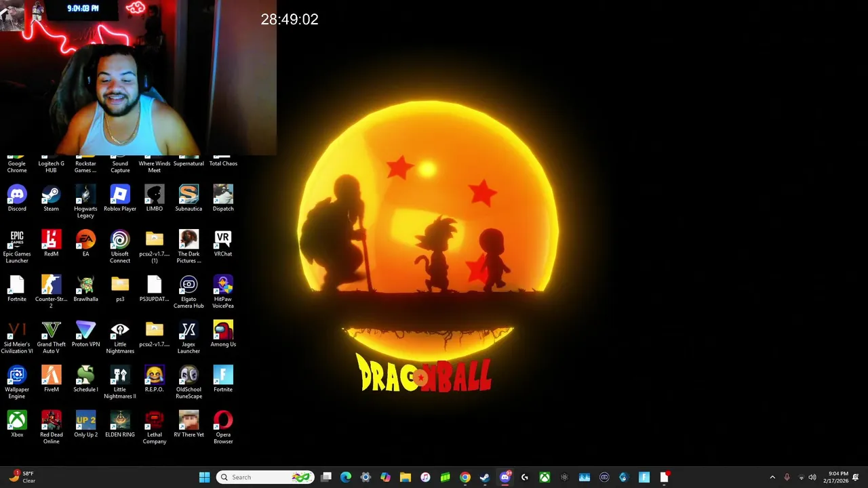Screen dimensions: 868x488
Task: Select the R.E.P.O. game icon
Action: pos(155,380)
